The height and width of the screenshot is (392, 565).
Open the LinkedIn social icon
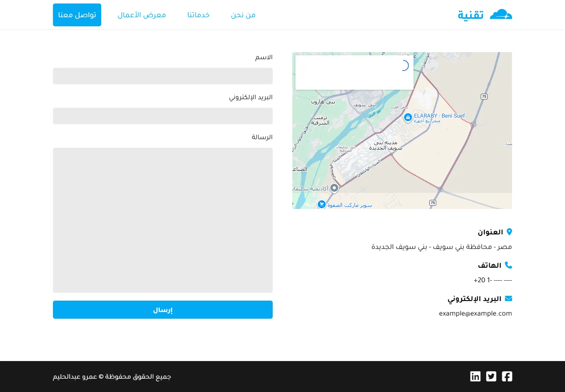tap(475, 376)
